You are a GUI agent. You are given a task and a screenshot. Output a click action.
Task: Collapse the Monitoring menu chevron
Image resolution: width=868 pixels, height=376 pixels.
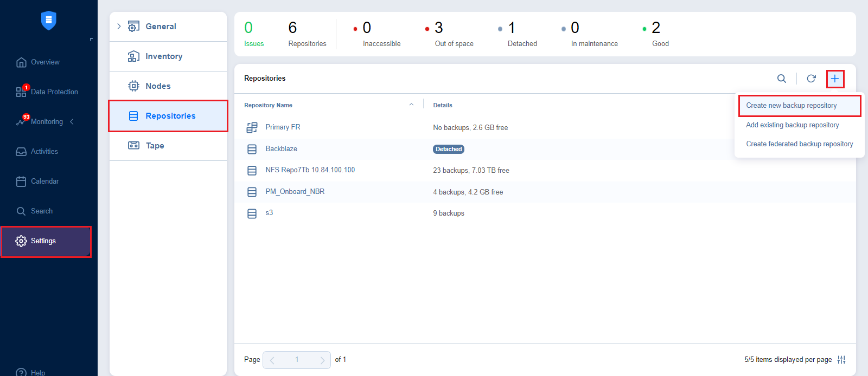[72, 122]
